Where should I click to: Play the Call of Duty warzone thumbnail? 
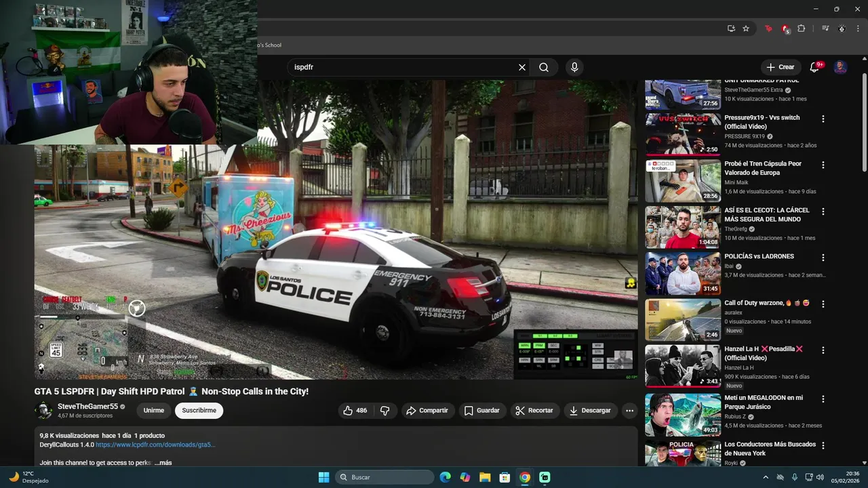tap(683, 320)
